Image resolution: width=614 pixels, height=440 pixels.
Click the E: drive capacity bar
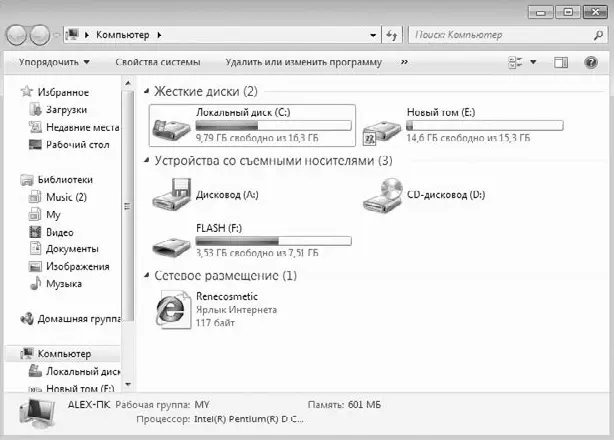coord(485,125)
